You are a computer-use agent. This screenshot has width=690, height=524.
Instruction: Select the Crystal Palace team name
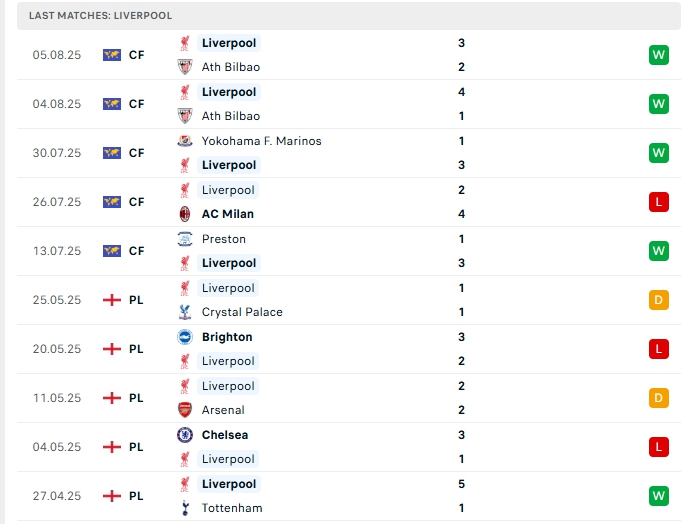[242, 312]
